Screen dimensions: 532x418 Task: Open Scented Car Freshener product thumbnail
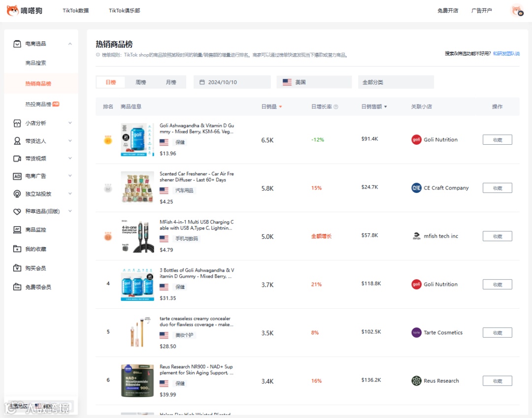(137, 188)
